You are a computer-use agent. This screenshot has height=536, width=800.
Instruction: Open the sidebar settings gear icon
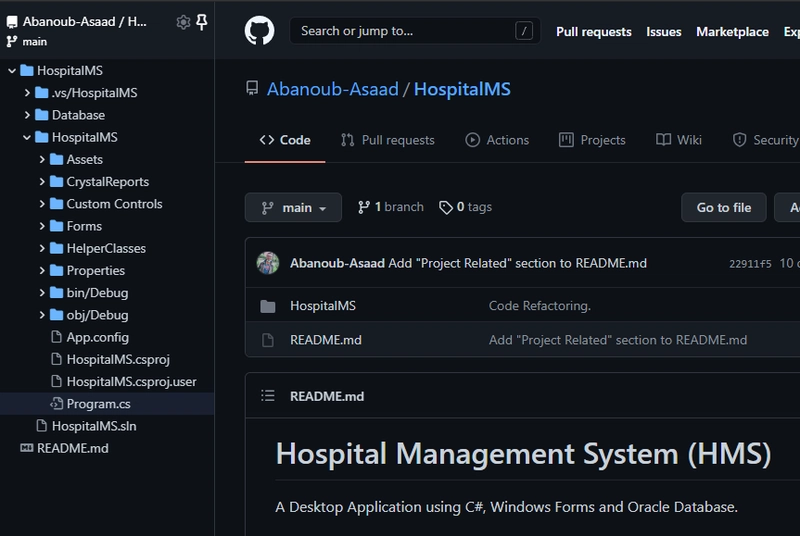coord(183,22)
